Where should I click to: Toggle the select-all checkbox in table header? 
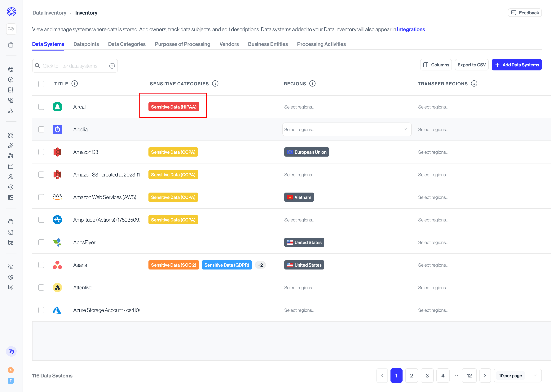click(x=41, y=84)
